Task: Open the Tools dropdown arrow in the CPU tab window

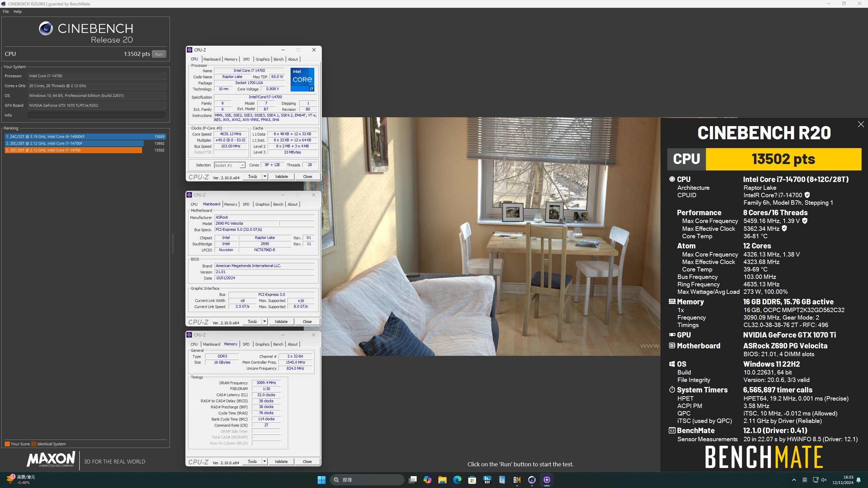Action: (265, 177)
